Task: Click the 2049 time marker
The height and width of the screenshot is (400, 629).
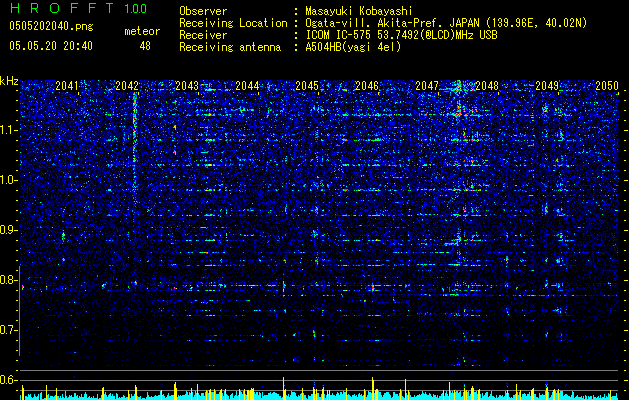Action: tap(547, 86)
